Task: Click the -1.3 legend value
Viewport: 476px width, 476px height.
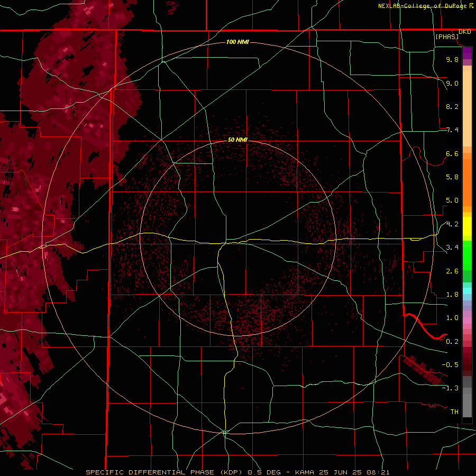Action: point(450,388)
